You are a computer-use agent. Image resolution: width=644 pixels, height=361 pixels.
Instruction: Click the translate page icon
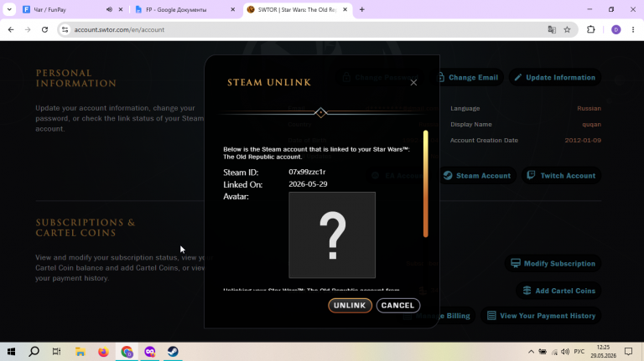(552, 29)
